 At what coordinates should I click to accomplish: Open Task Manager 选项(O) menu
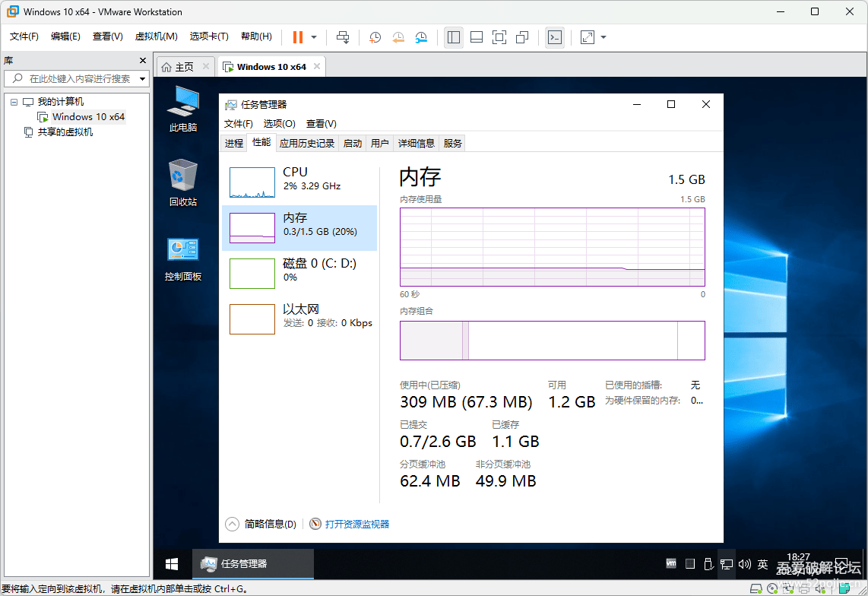279,123
